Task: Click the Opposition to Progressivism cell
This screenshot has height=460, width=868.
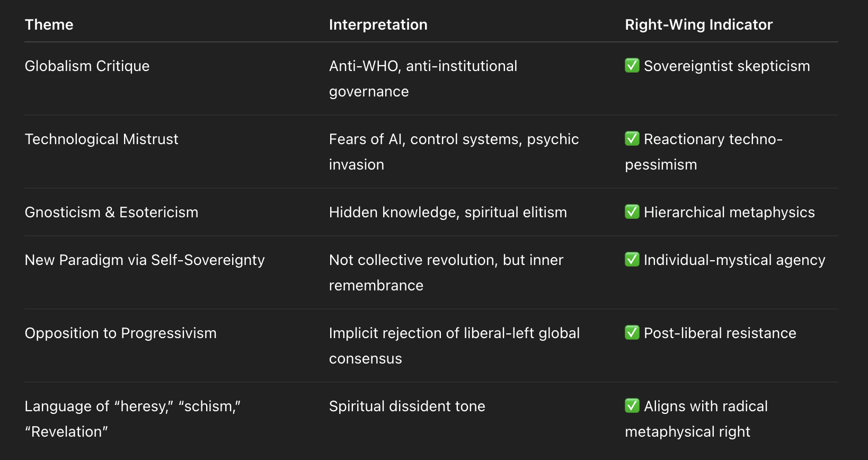Action: [x=121, y=333]
